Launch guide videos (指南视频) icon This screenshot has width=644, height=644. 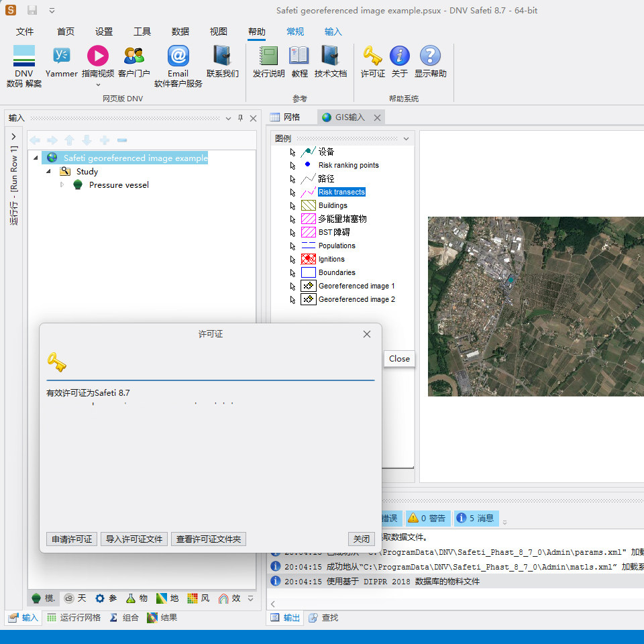[98, 56]
